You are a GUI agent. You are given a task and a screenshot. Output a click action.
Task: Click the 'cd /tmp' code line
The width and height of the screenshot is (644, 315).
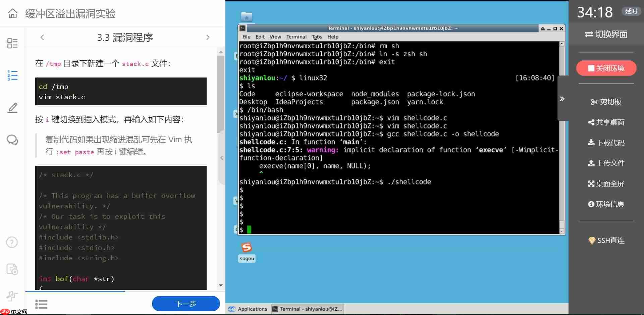[x=54, y=87]
